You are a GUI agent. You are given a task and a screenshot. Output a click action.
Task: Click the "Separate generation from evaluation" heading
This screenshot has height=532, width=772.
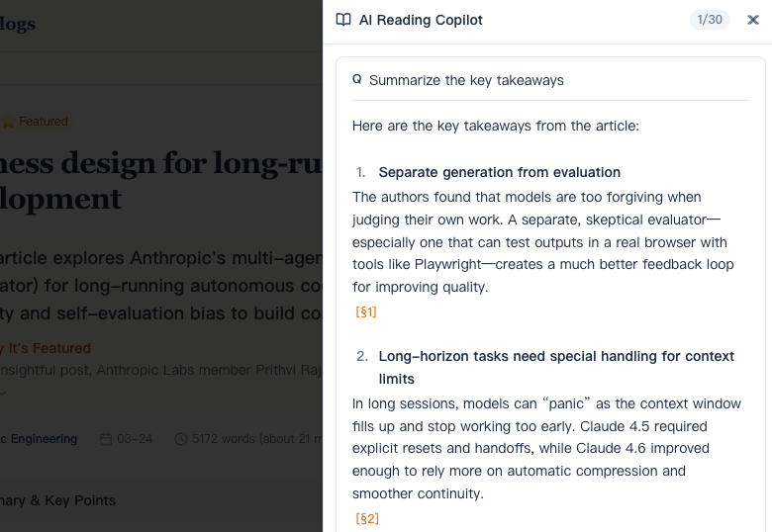(499, 172)
